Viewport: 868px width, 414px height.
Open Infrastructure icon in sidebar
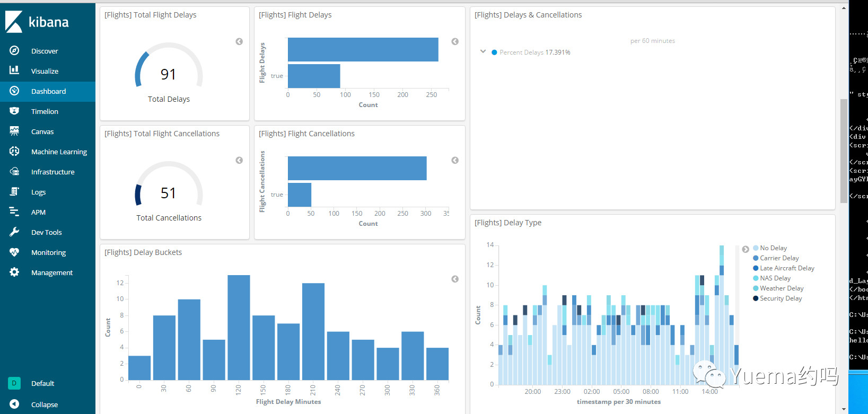coord(14,171)
